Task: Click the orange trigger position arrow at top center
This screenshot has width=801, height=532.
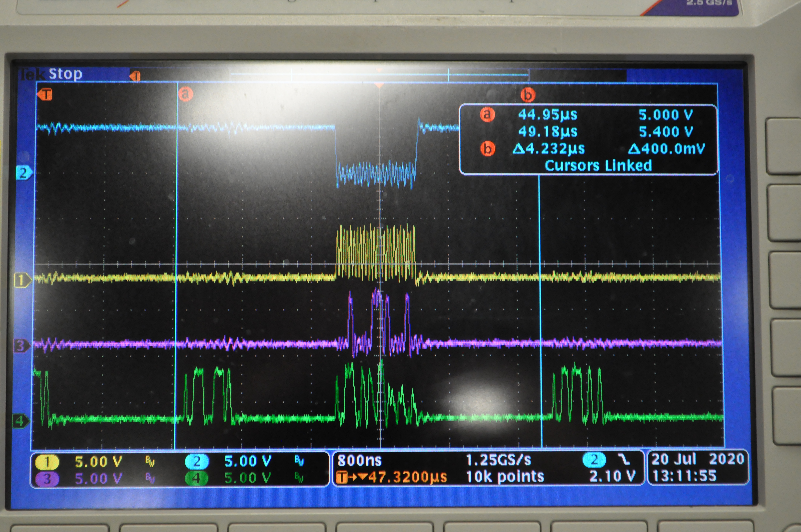Action: click(x=379, y=85)
